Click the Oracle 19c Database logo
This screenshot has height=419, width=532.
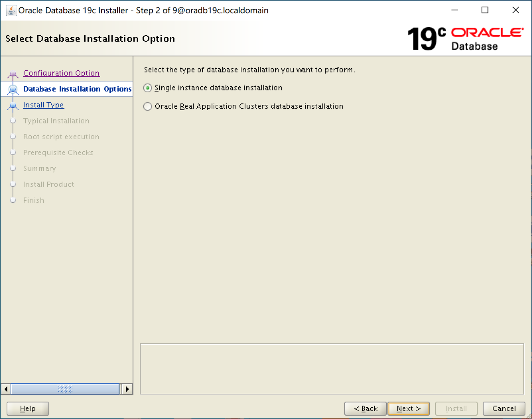pyautogui.click(x=465, y=39)
